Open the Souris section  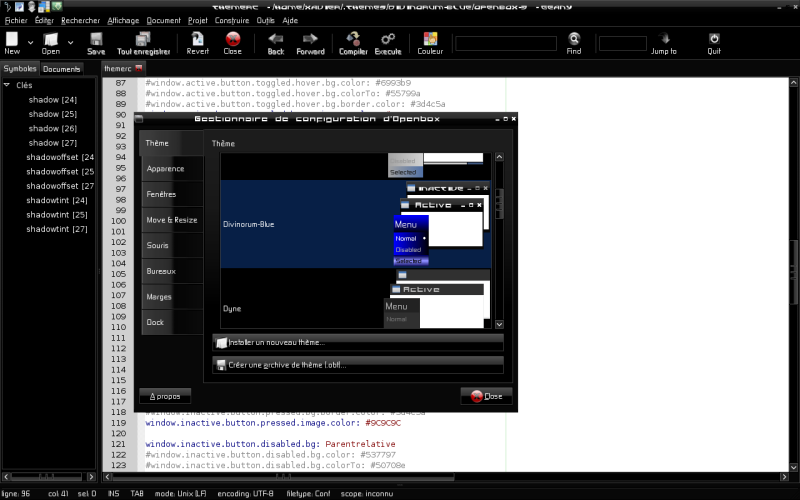pos(172,245)
